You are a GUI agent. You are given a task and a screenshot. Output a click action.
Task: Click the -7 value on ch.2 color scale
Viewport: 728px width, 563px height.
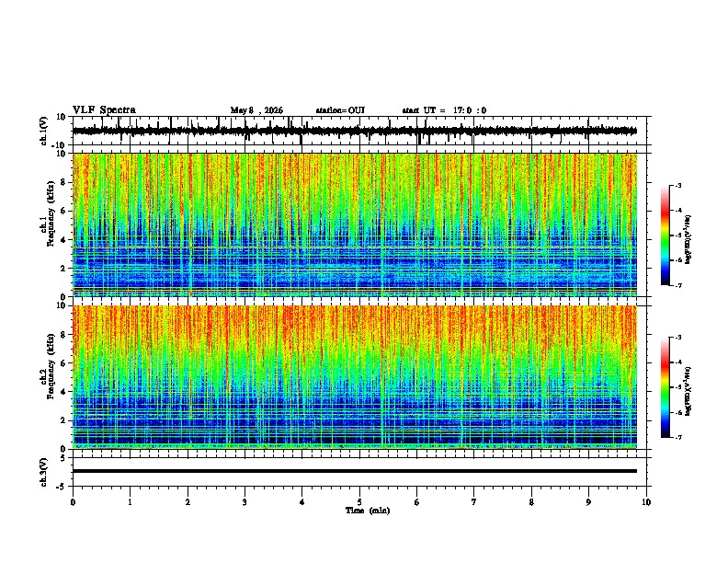[678, 437]
